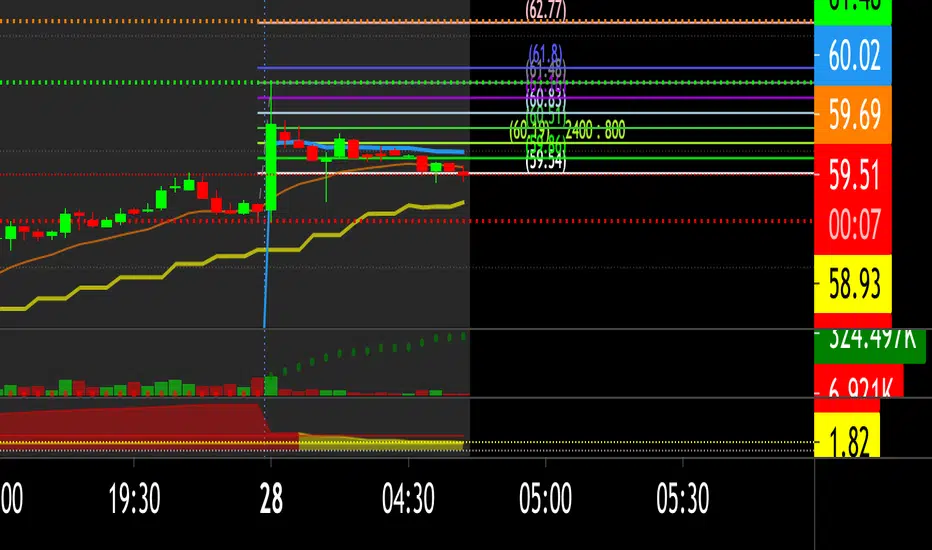
Task: Click the (59.54) white level label
Action: pos(546,161)
